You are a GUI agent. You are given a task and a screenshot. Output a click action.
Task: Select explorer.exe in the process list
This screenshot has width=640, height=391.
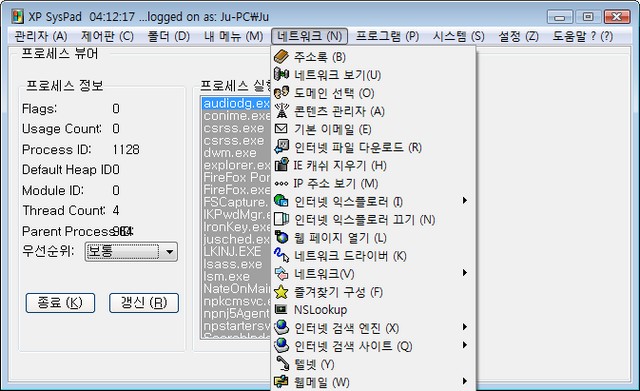(x=236, y=165)
